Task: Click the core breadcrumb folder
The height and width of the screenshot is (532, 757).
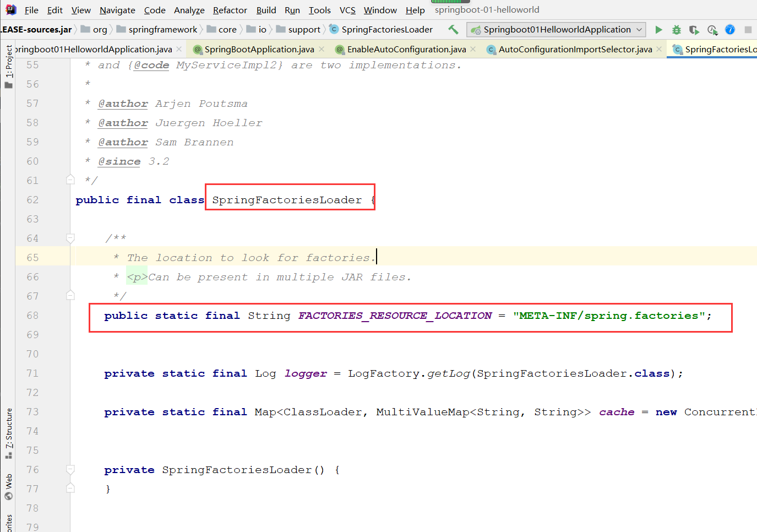Action: (x=221, y=30)
